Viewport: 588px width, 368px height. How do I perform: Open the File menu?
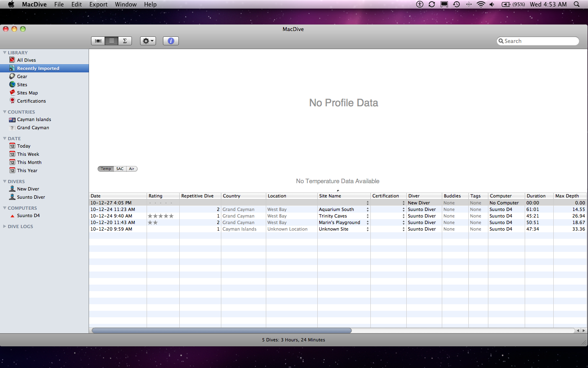(x=59, y=4)
